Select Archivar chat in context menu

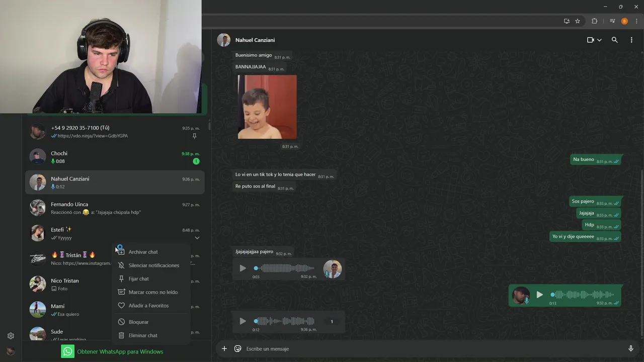151,252
